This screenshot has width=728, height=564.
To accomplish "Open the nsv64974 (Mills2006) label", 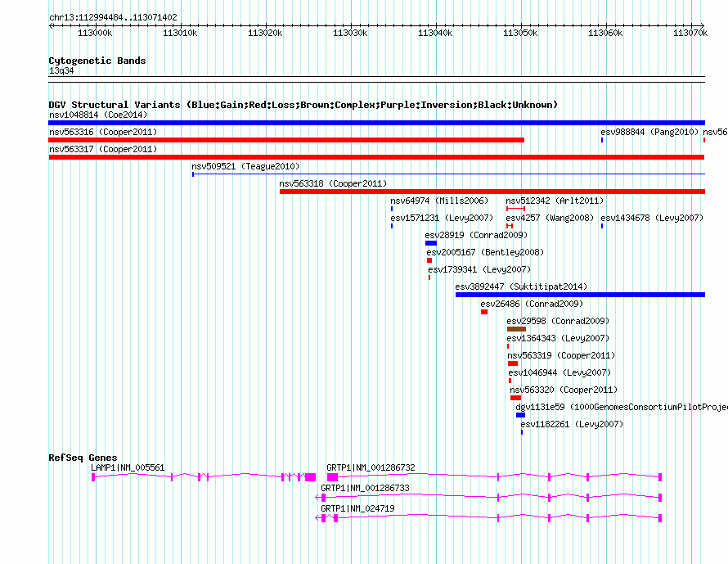I will coord(440,201).
